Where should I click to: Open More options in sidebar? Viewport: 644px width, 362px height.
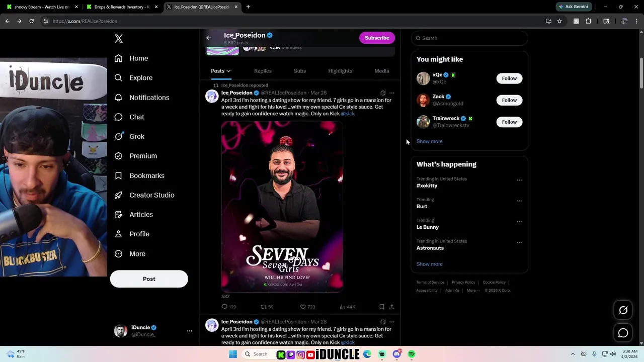130,254
